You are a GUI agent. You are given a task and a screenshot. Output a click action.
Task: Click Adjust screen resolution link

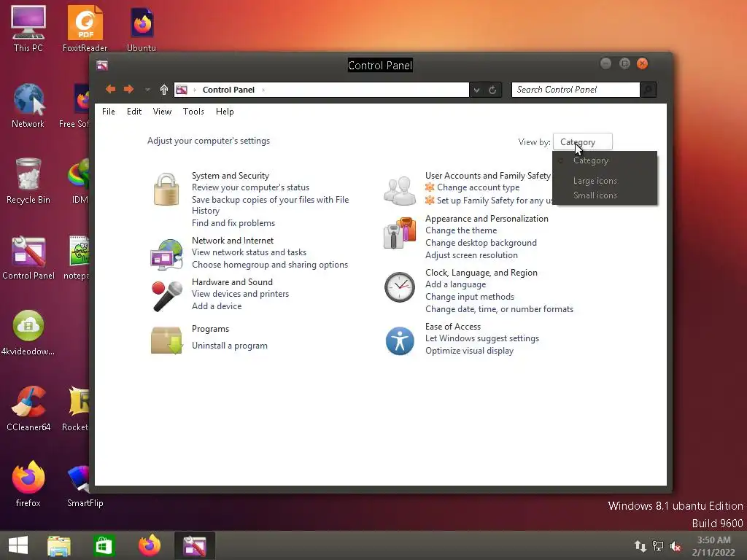click(x=472, y=255)
